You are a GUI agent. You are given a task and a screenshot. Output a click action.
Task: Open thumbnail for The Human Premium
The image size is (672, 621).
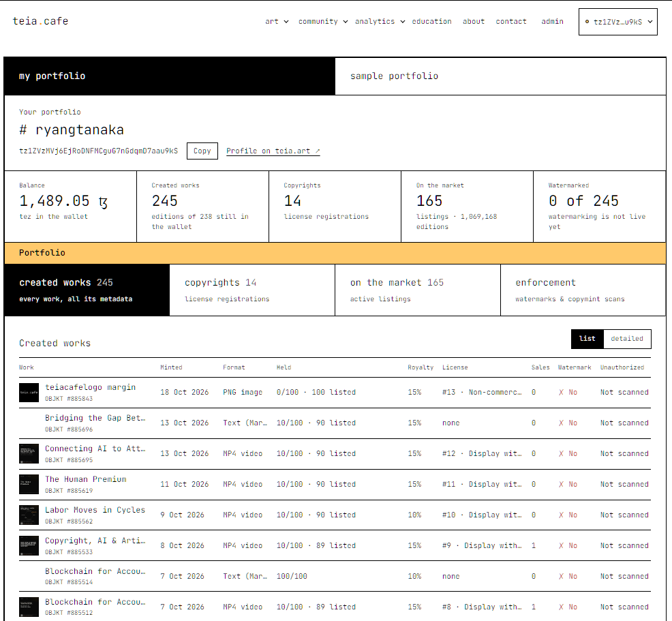tap(29, 484)
